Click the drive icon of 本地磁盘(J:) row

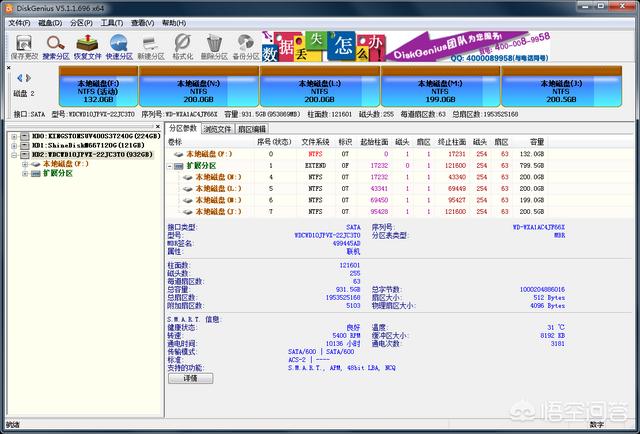pos(188,211)
